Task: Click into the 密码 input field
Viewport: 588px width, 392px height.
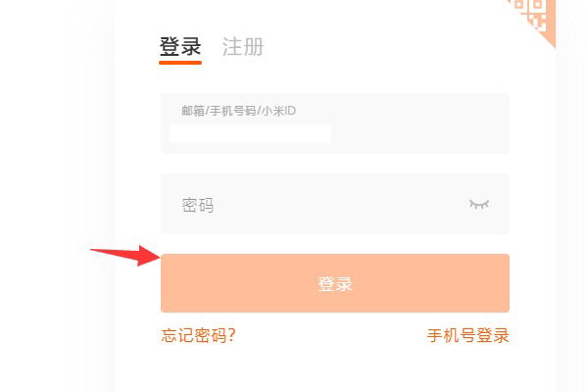Action: 314,204
